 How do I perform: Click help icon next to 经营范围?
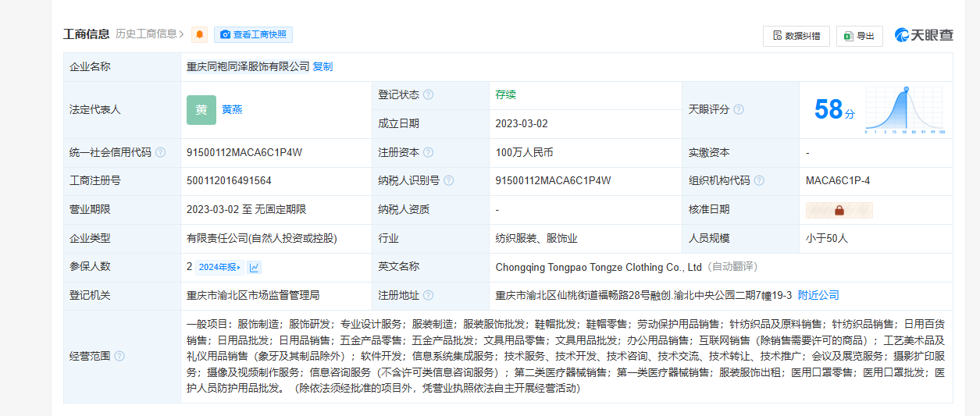tap(119, 356)
